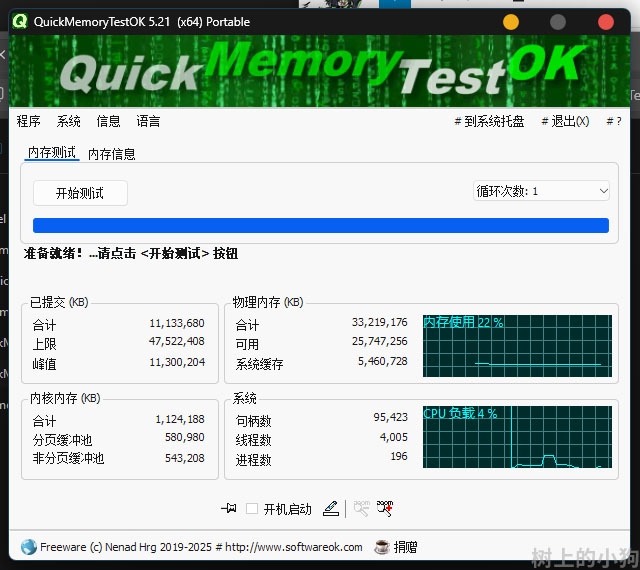
Task: Click the globe icon in footer
Action: coord(28,547)
